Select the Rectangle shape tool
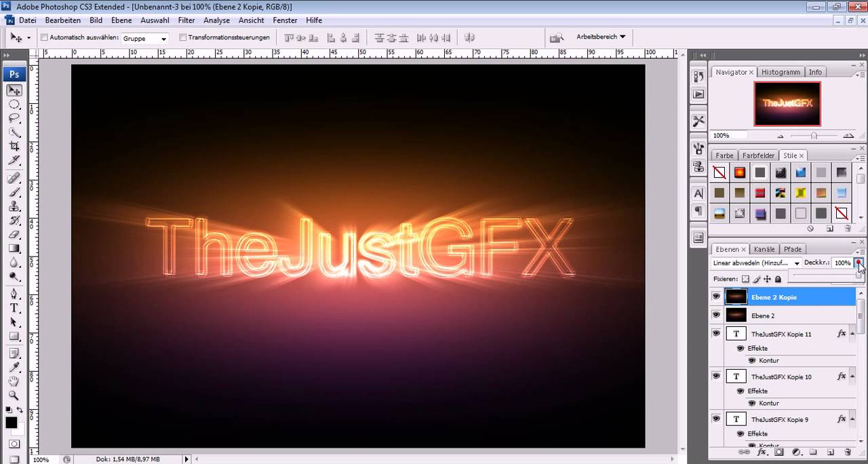 click(14, 336)
